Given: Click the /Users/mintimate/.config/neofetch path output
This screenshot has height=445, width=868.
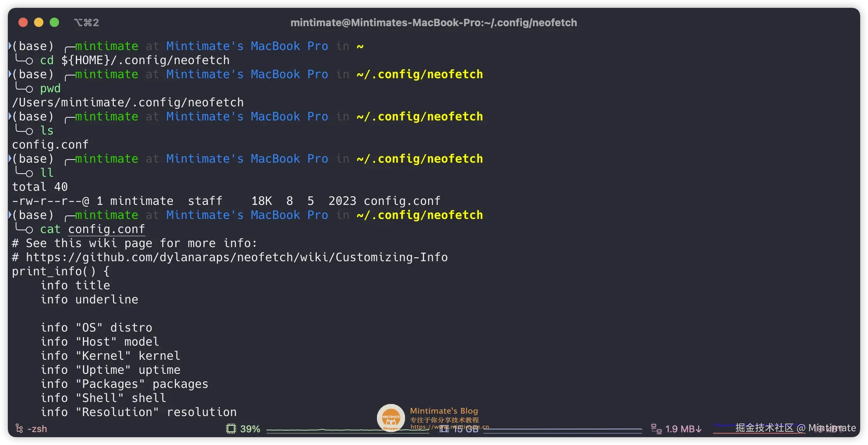Looking at the screenshot, I should coord(127,102).
